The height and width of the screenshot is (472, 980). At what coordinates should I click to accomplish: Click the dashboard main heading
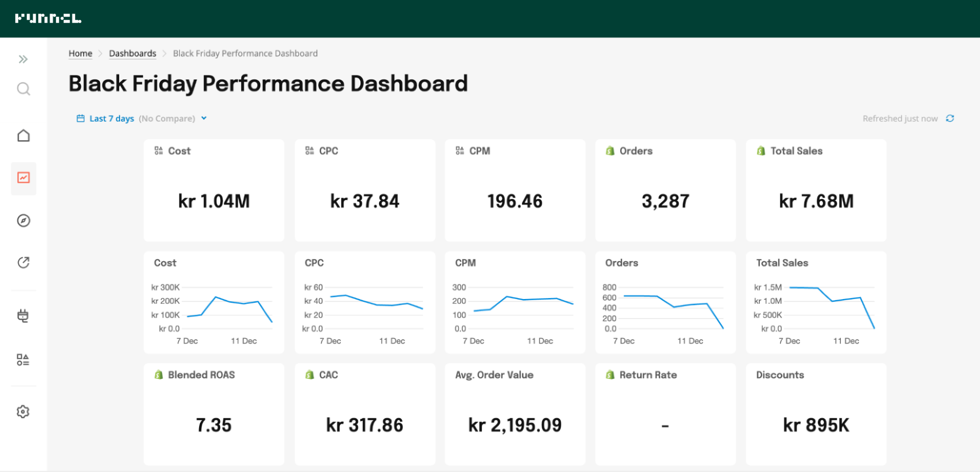(x=268, y=83)
